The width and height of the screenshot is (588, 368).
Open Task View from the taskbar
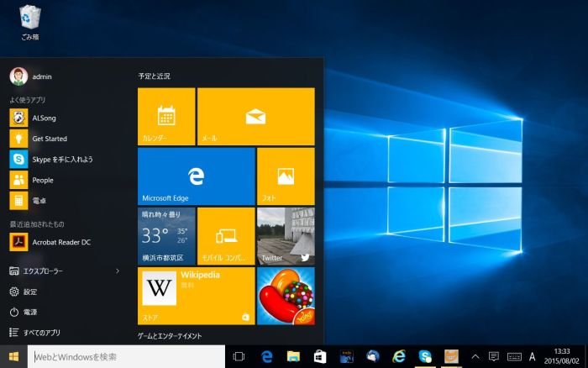click(239, 357)
